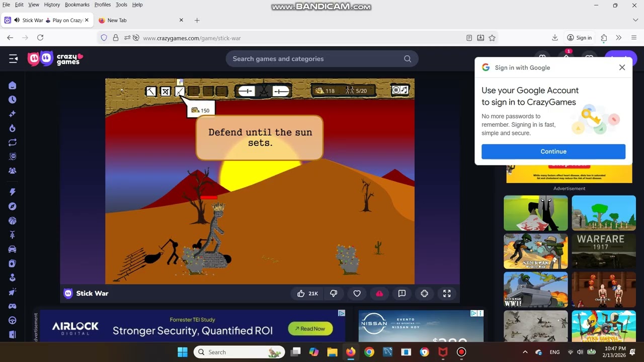Go to the CrazyGames logo homepage

pos(55,59)
